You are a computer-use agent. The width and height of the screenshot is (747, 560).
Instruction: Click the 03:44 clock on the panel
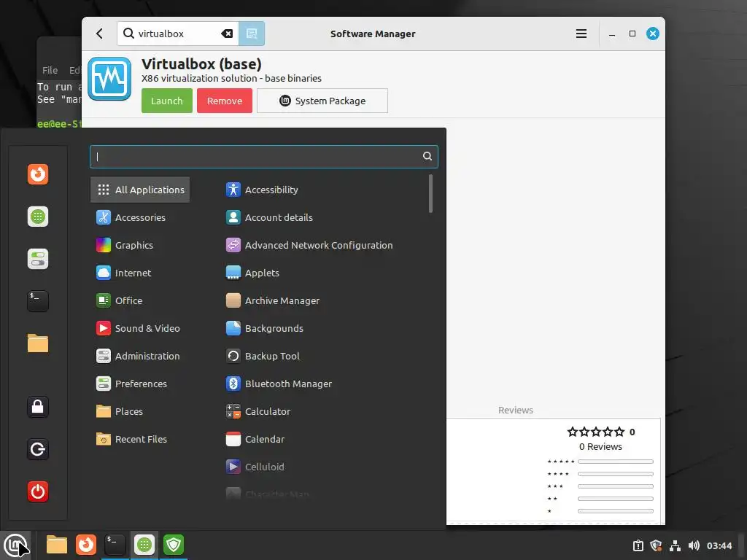[x=719, y=545]
